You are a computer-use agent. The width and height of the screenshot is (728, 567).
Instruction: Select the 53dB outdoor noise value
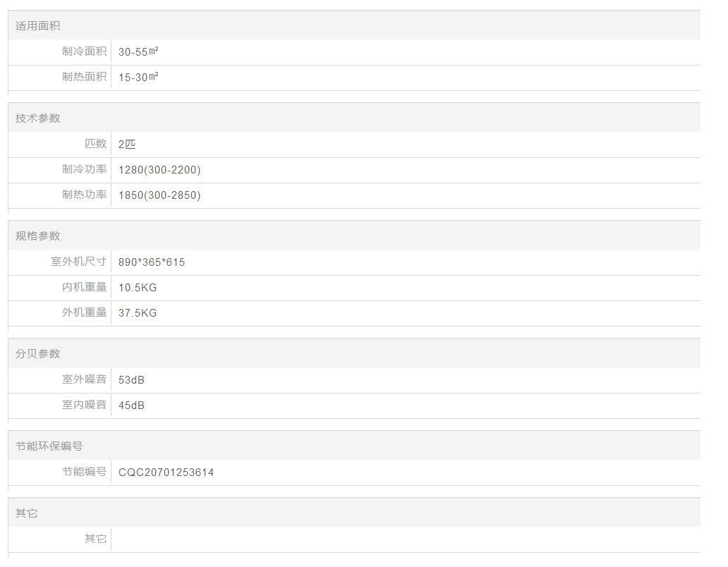pyautogui.click(x=131, y=380)
